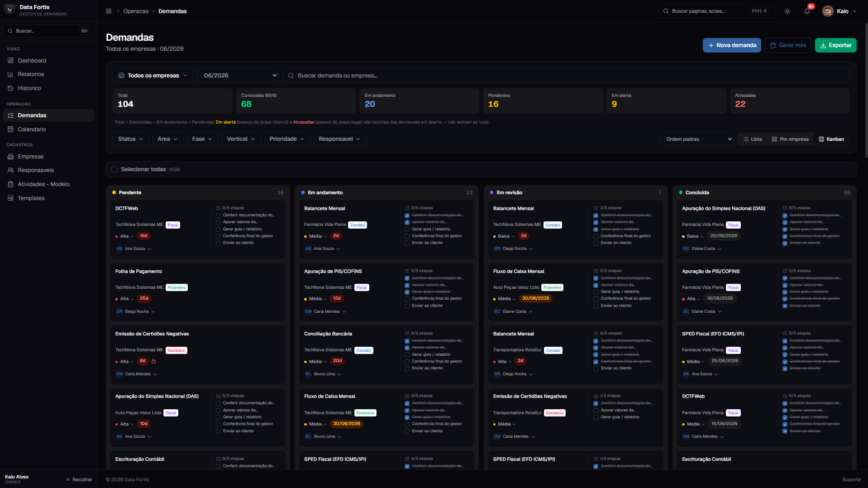Click the Suporte link

pyautogui.click(x=851, y=480)
